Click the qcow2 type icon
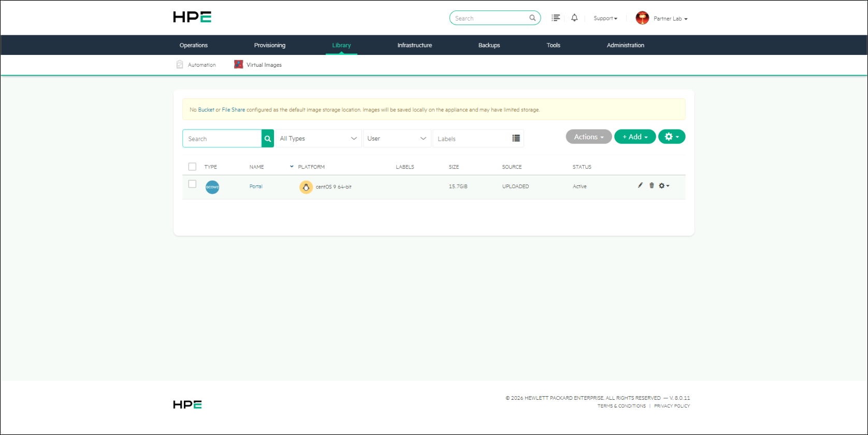The height and width of the screenshot is (435, 868). point(212,187)
